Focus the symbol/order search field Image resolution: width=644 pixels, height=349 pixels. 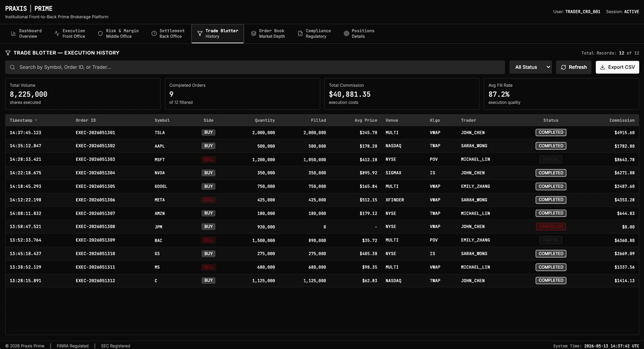(255, 67)
